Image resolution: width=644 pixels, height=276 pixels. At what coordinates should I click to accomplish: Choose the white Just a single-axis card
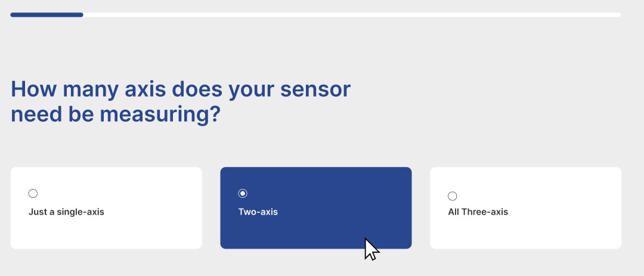pos(106,208)
